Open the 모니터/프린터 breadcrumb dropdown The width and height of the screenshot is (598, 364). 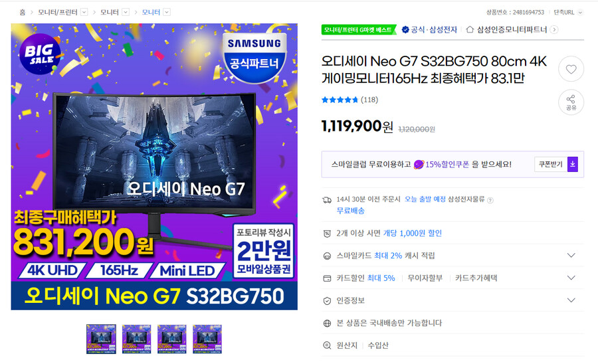click(84, 12)
